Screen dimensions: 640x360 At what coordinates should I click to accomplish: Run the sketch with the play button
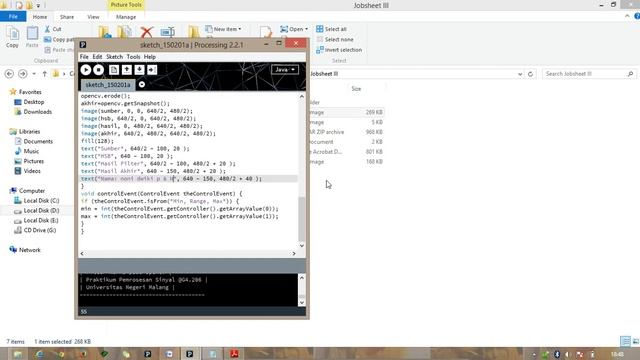[x=86, y=70]
